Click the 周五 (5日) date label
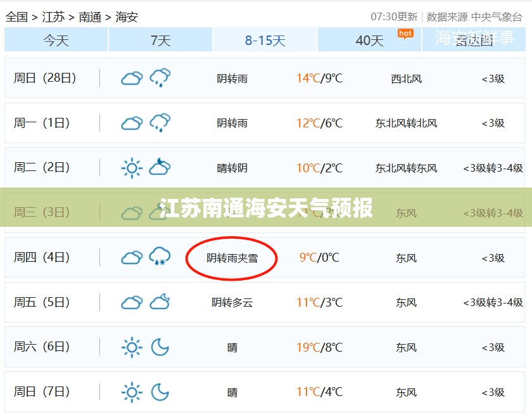 (x=42, y=302)
